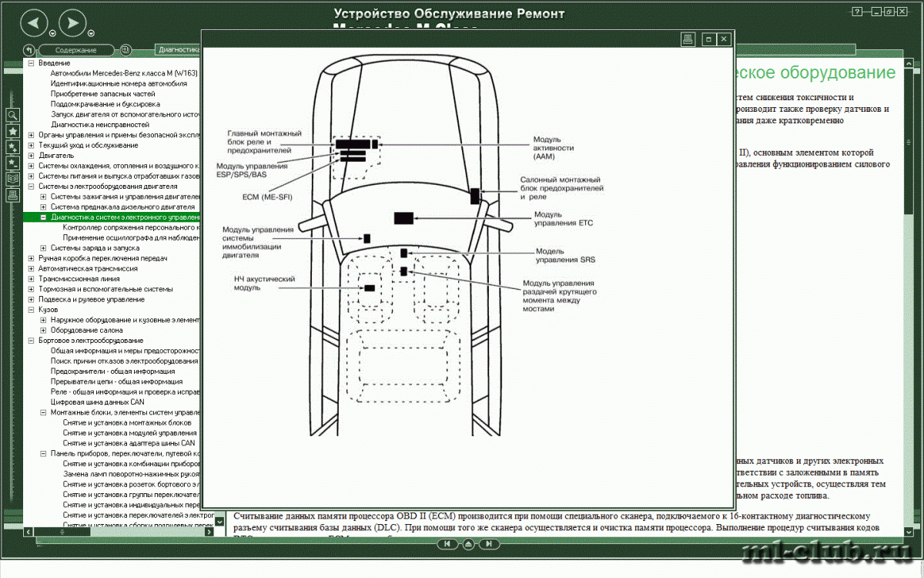The height and width of the screenshot is (578, 924).
Task: Expand Системы охлаждения, отопления node
Action: tap(31, 165)
